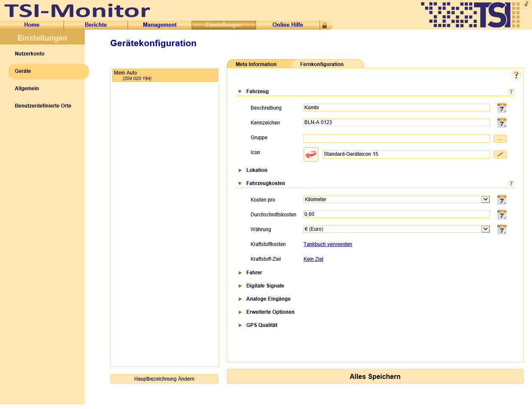Click the pencil edit button for Icon
The image size is (532, 409).
(500, 155)
